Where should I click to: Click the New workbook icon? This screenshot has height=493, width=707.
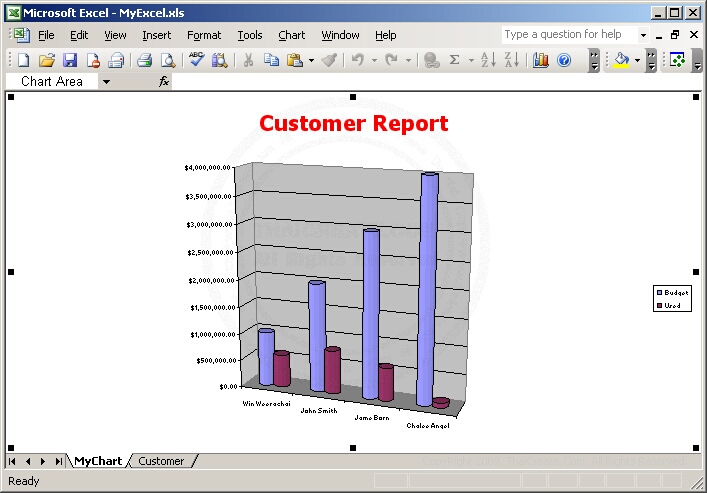click(x=22, y=60)
